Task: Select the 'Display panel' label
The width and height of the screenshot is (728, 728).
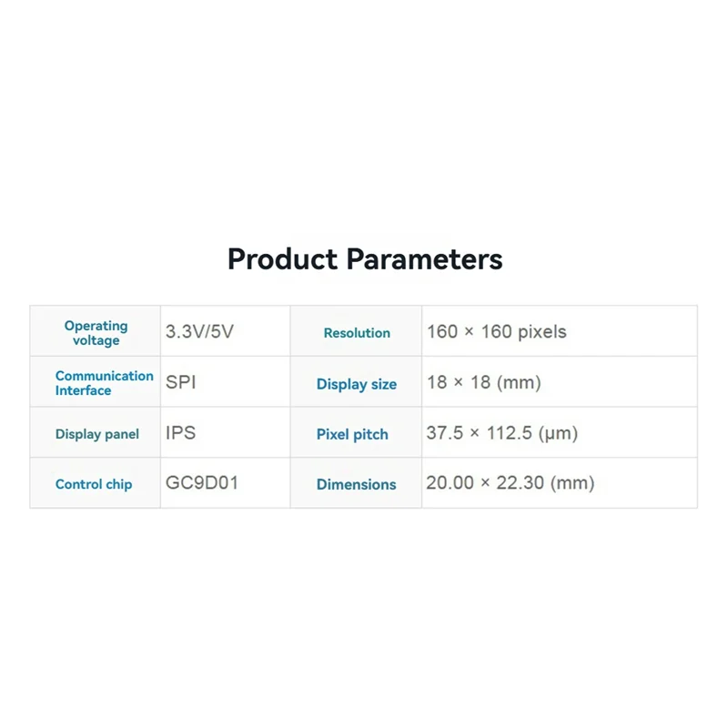Action: (96, 434)
